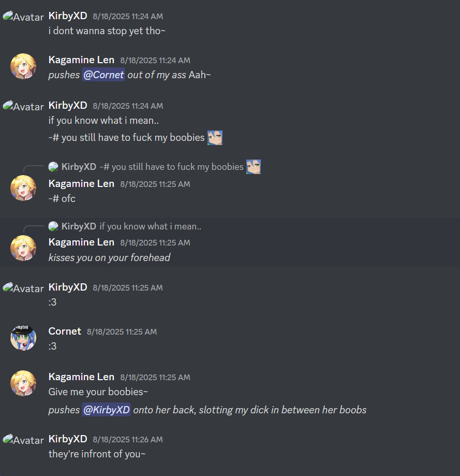Click Kagamine Len's avatar beside the "ofc" message

point(23,188)
